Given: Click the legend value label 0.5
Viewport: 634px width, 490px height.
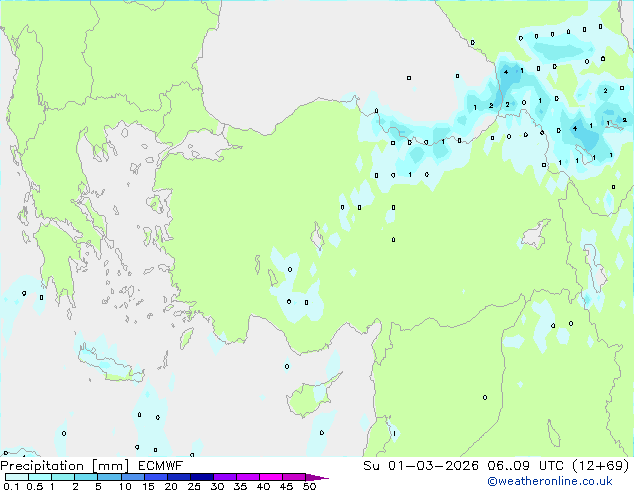Looking at the screenshot, I should coord(35,486).
